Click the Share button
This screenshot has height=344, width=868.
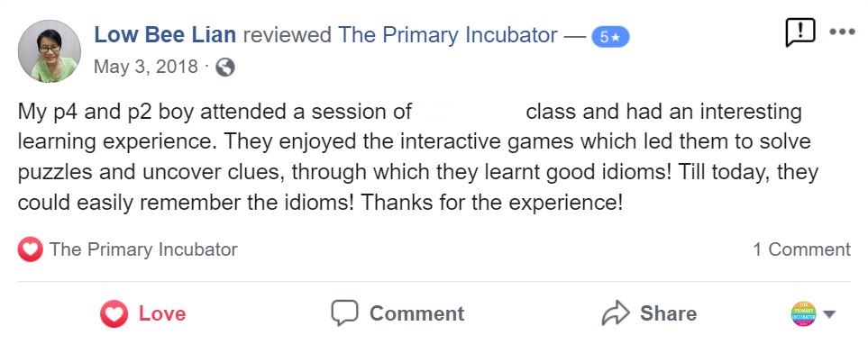pyautogui.click(x=649, y=313)
